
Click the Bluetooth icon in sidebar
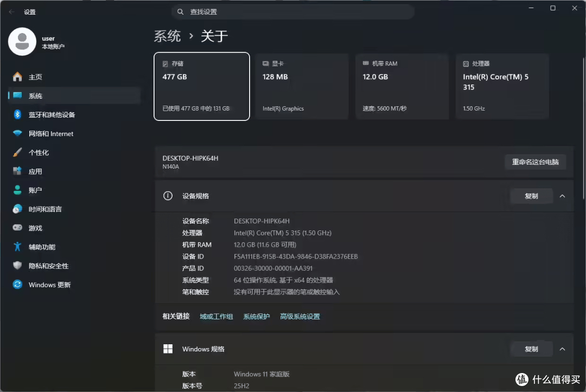pos(17,114)
